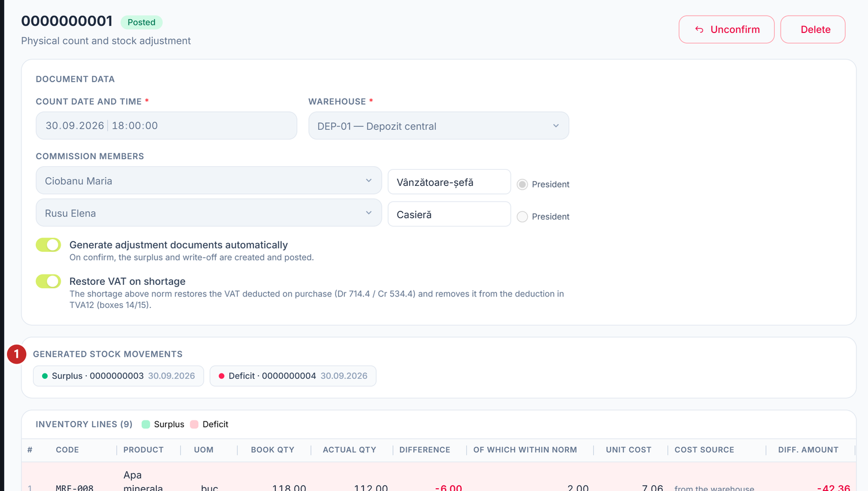The height and width of the screenshot is (491, 868).
Task: Click the COST SOURCE column header
Action: pyautogui.click(x=704, y=450)
